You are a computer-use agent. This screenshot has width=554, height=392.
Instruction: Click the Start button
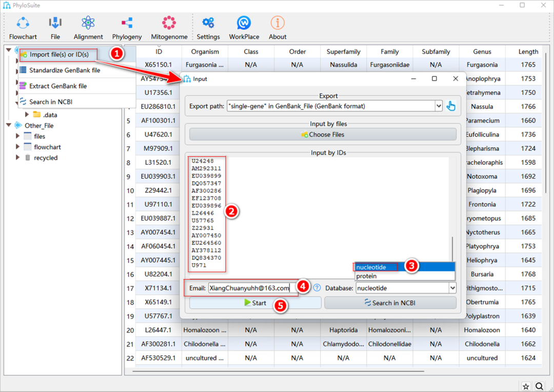(255, 303)
